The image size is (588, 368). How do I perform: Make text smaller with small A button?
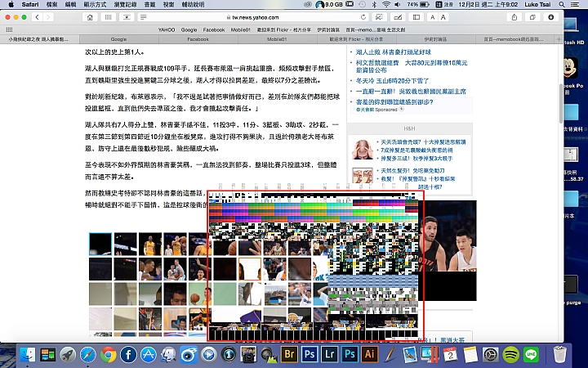(432, 17)
